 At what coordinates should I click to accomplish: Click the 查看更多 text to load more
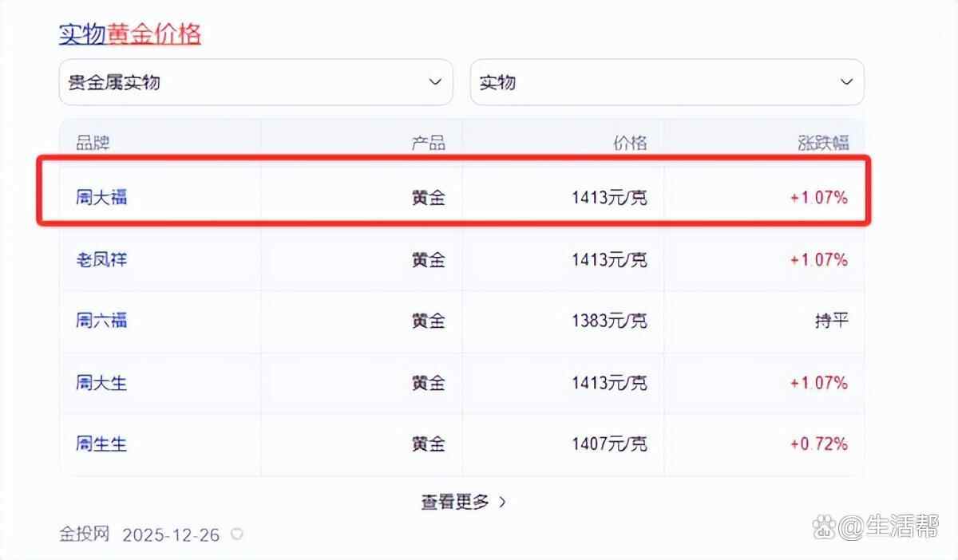pos(455,502)
